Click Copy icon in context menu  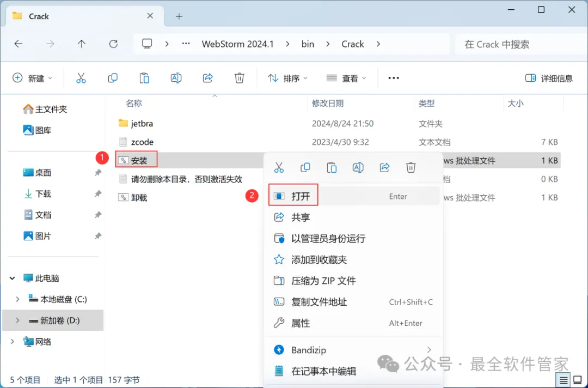tap(305, 167)
